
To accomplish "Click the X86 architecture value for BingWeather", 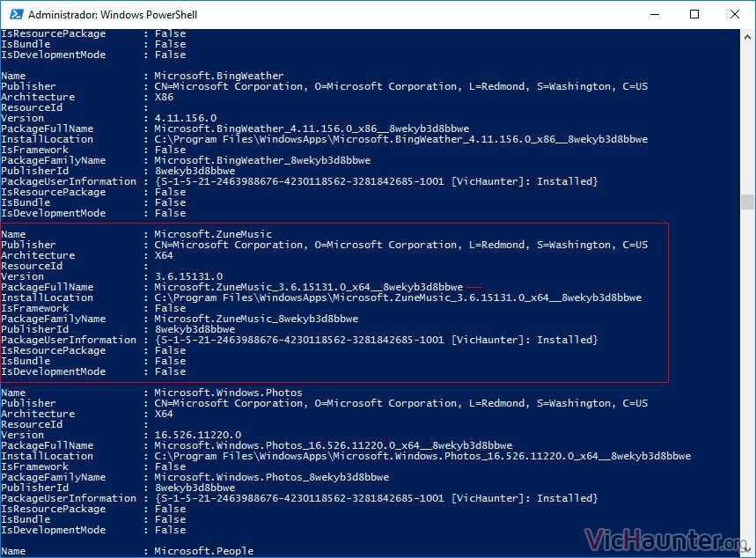I will tap(164, 97).
